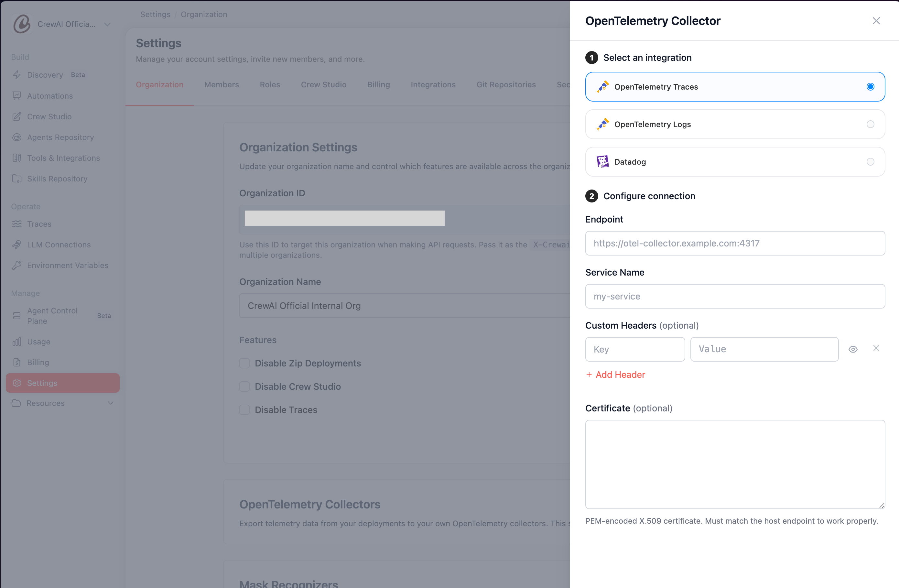Screen dimensions: 899x588
Task: Click the Agent Control Plane icon
Action: click(16, 316)
